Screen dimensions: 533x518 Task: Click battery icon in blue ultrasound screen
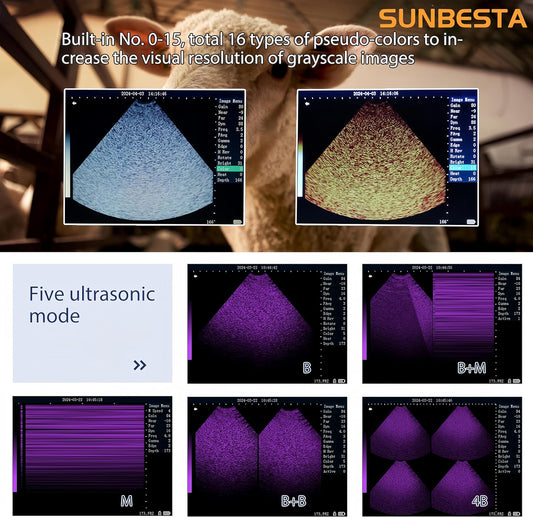pos(237,222)
